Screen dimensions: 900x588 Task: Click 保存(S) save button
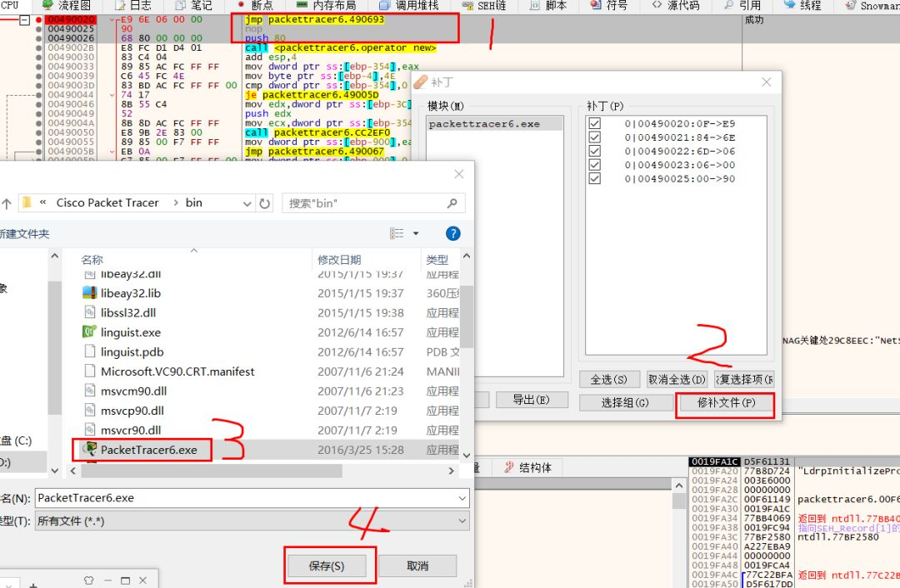tap(327, 566)
